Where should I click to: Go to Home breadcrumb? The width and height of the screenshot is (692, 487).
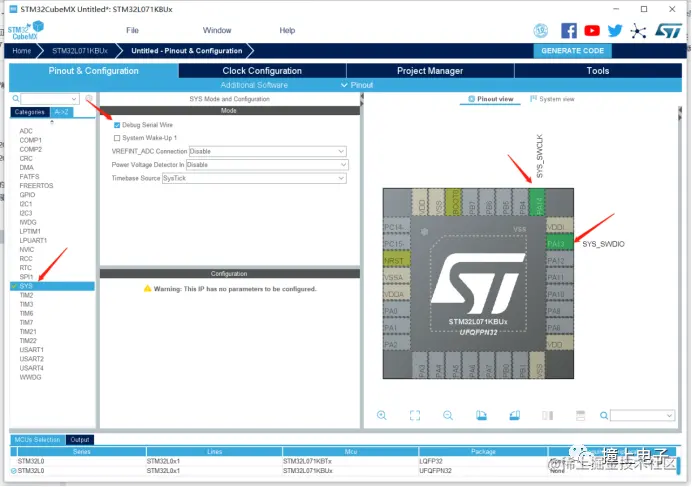pos(22,51)
